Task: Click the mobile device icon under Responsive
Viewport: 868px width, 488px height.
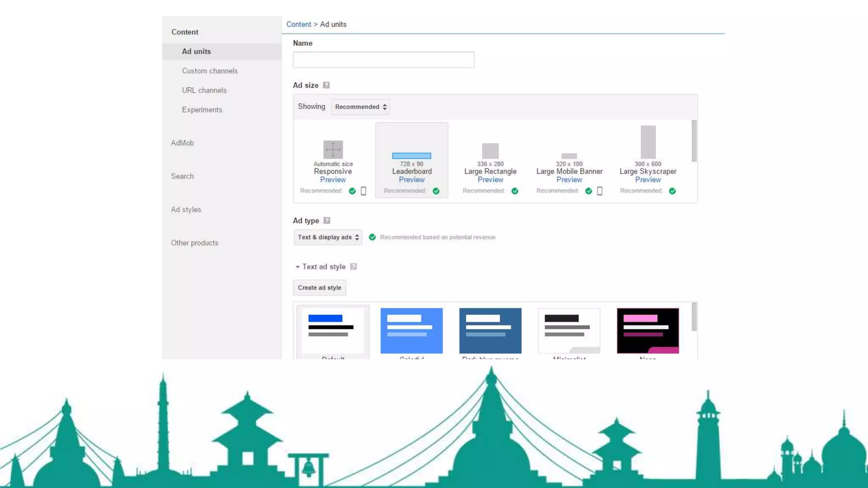Action: (363, 191)
